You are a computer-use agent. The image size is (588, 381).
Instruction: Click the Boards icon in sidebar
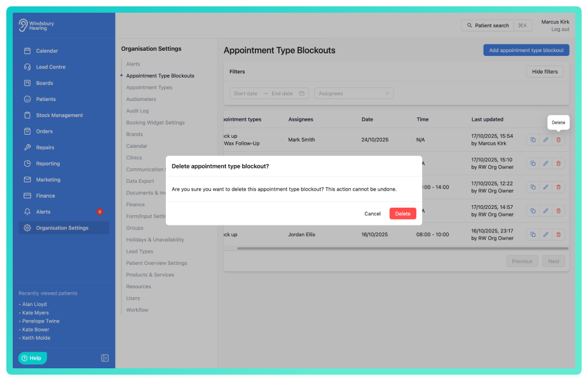[x=27, y=83]
